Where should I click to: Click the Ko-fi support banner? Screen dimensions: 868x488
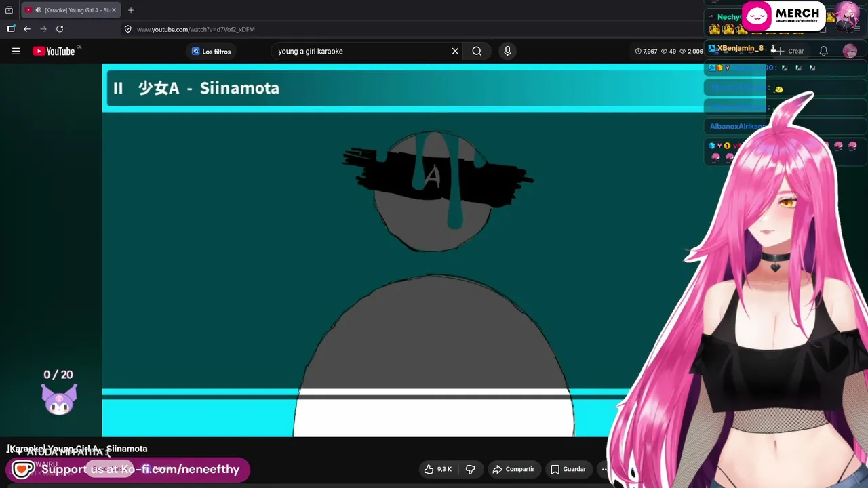(x=127, y=469)
